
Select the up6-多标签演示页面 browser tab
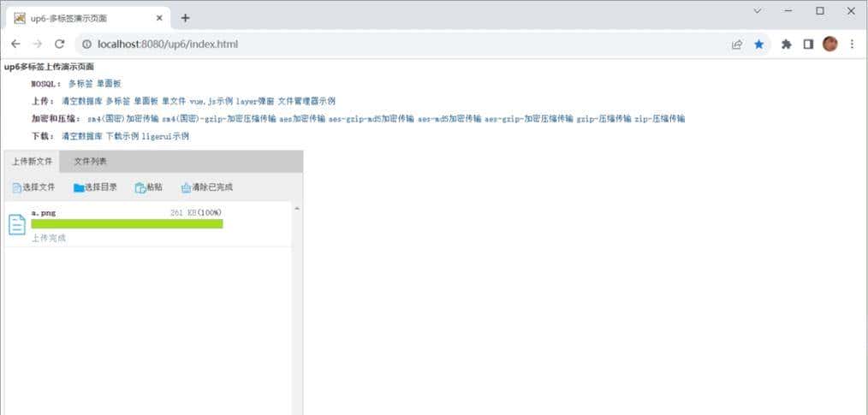[88, 18]
